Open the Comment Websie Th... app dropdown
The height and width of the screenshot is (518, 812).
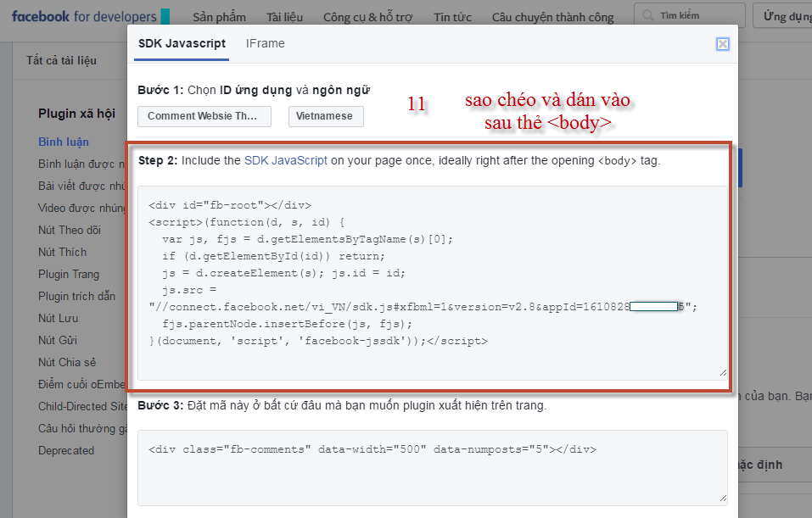[x=204, y=116]
